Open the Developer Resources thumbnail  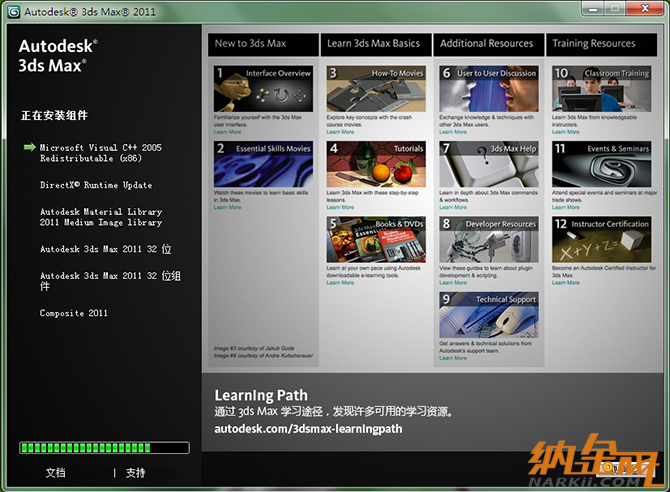pyautogui.click(x=489, y=239)
